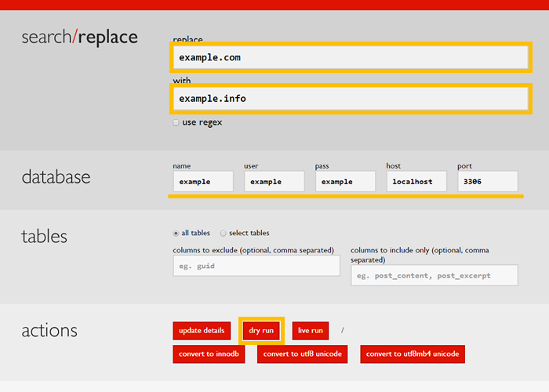The width and height of the screenshot is (549, 392).
Task: Select the database user input field
Action: click(x=274, y=181)
